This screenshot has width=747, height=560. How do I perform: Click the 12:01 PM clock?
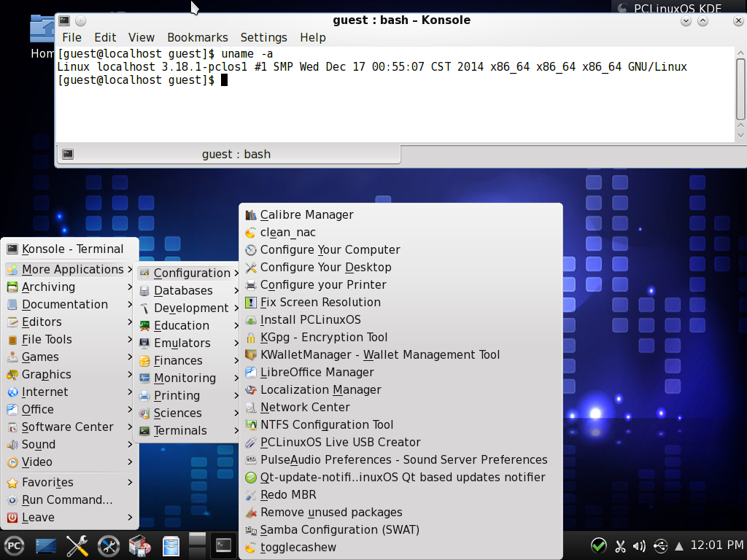point(717,545)
